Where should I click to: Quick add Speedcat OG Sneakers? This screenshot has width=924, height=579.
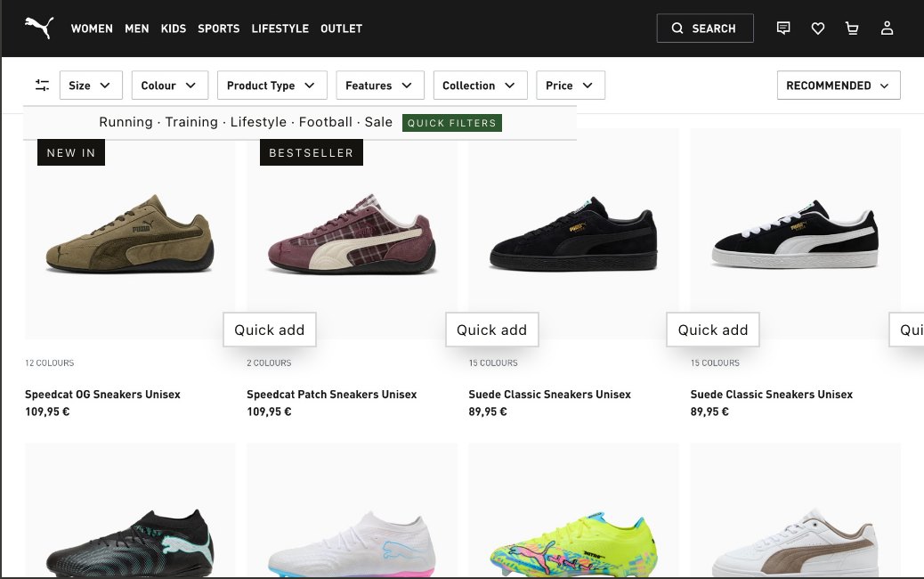click(x=270, y=330)
